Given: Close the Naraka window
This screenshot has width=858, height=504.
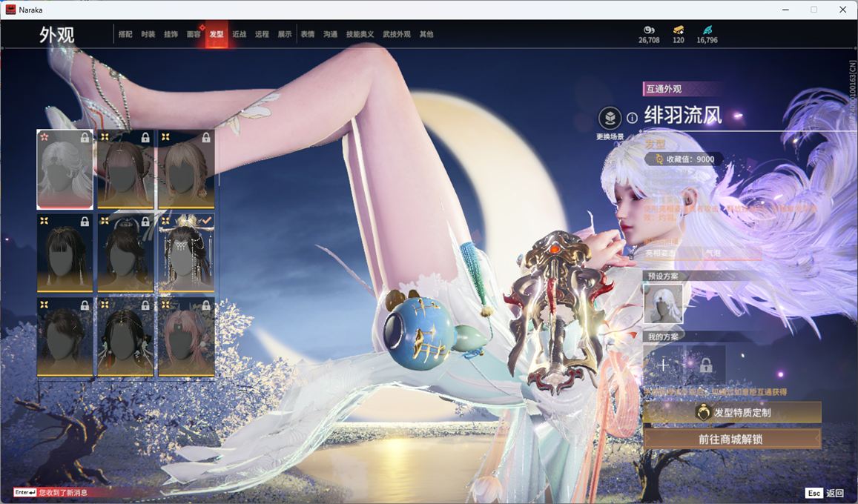Looking at the screenshot, I should (842, 10).
